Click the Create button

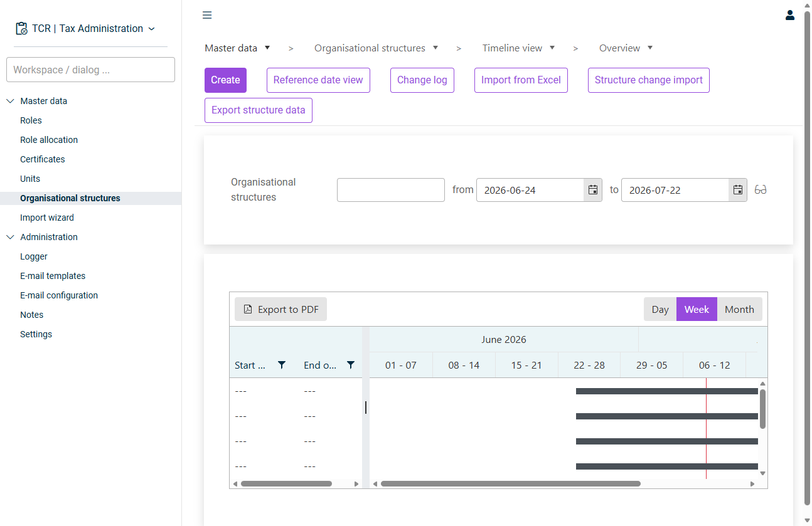[x=225, y=80]
